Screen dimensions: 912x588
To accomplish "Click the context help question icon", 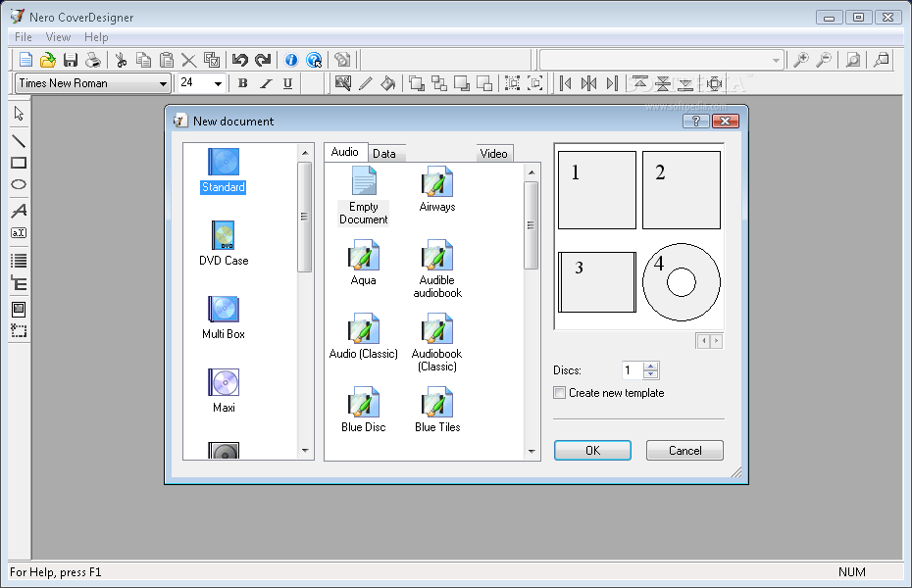I will coord(314,60).
